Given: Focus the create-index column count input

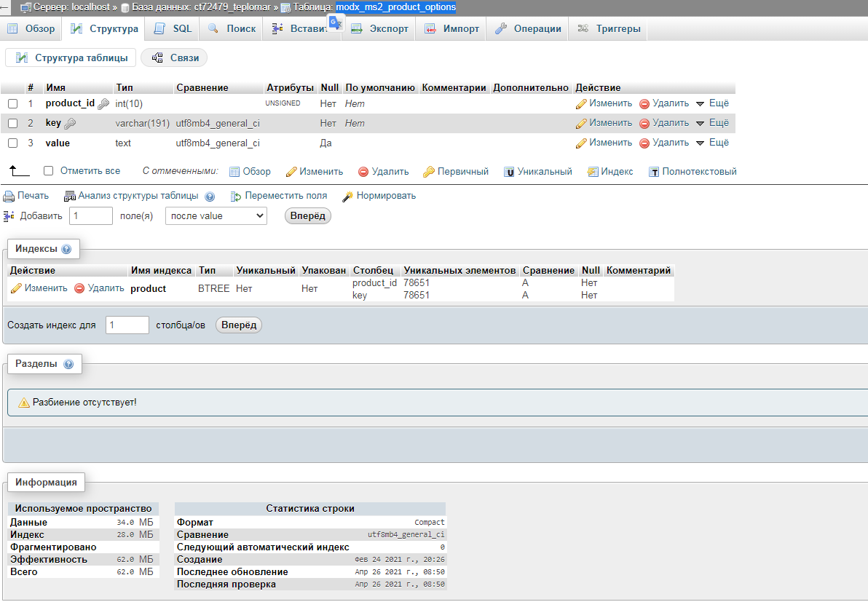Looking at the screenshot, I should pyautogui.click(x=127, y=325).
